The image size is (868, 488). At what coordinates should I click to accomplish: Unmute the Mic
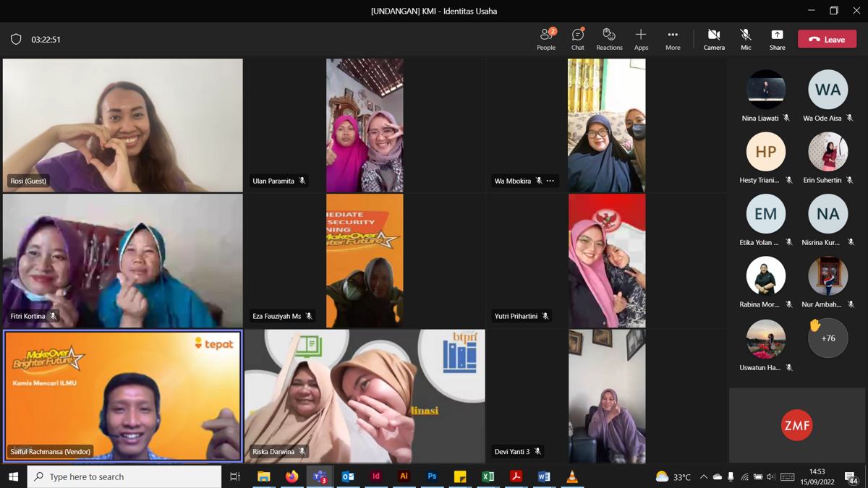click(746, 39)
